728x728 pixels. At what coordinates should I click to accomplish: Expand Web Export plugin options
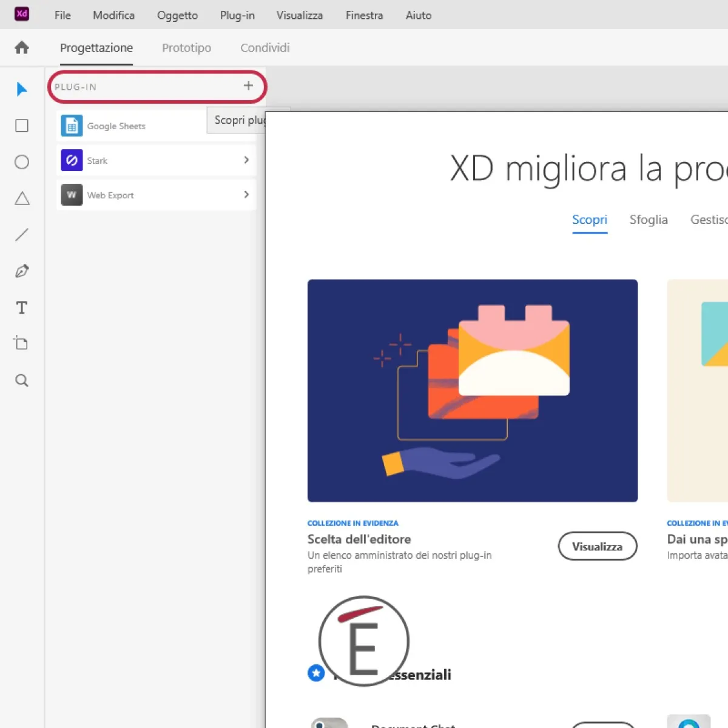[246, 195]
